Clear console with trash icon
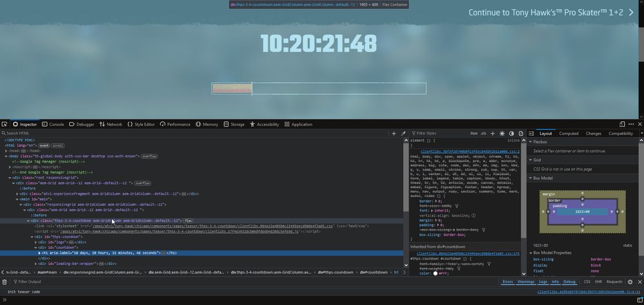644x305 pixels. point(5,282)
